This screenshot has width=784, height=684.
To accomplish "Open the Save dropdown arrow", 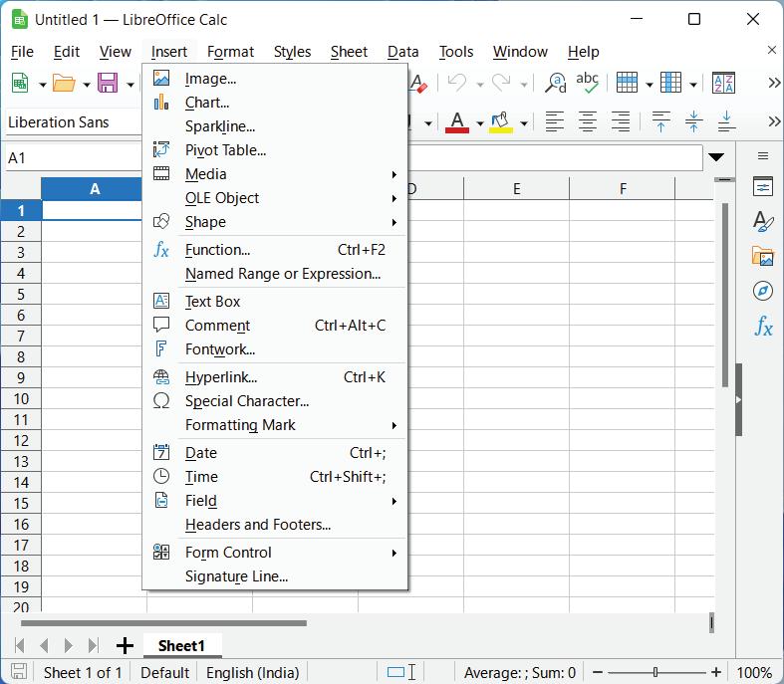I will (x=131, y=85).
